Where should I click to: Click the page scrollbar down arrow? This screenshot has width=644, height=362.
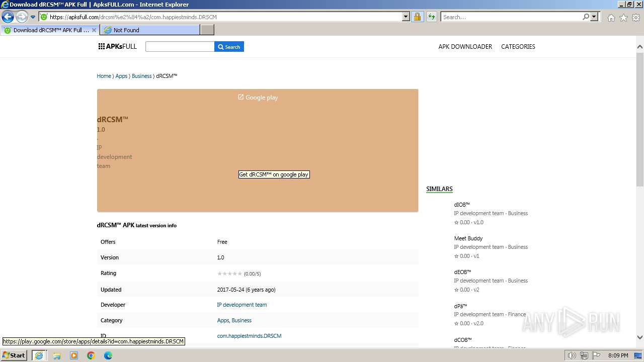coord(639,337)
